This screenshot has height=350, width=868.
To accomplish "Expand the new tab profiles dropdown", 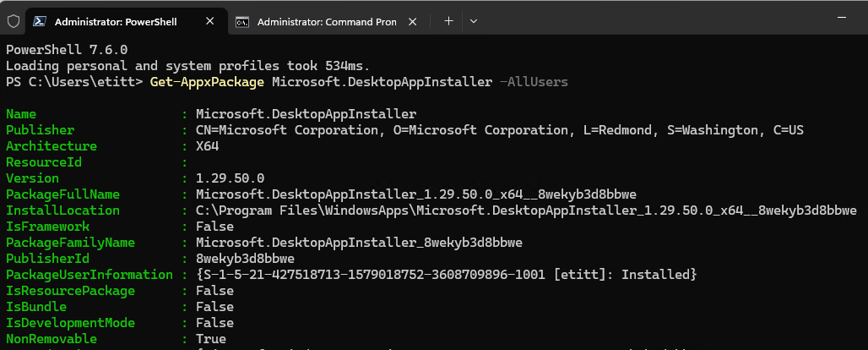I will tap(474, 21).
